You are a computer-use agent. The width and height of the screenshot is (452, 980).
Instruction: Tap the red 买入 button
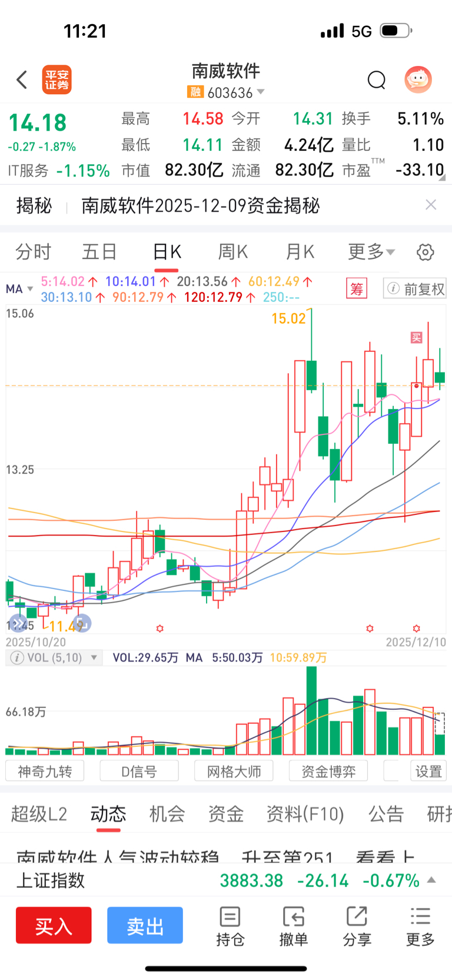pos(54,925)
